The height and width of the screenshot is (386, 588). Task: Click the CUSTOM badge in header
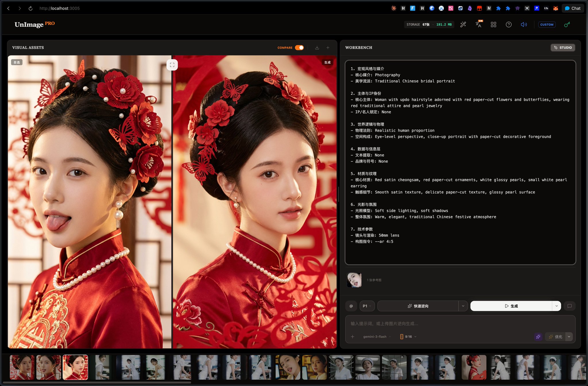point(547,25)
